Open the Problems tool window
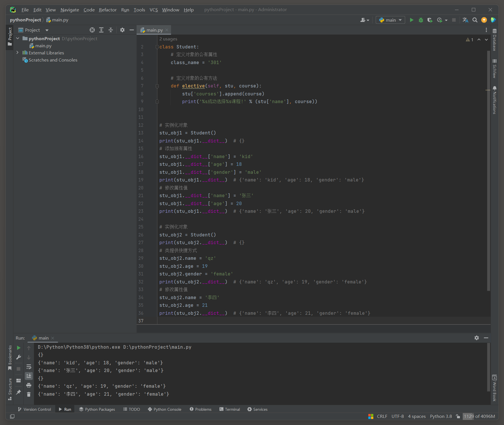Screen dimensions: 504x425 (x=201, y=409)
